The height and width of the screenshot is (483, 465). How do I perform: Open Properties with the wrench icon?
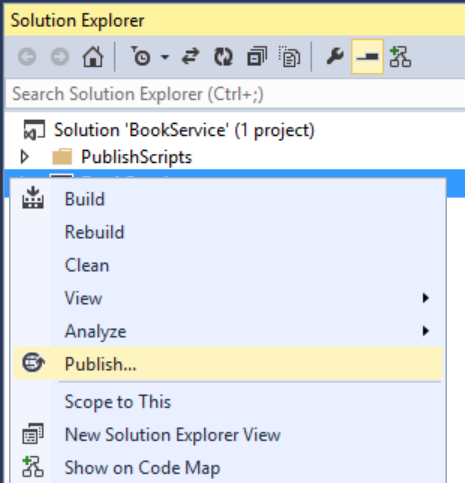[335, 56]
